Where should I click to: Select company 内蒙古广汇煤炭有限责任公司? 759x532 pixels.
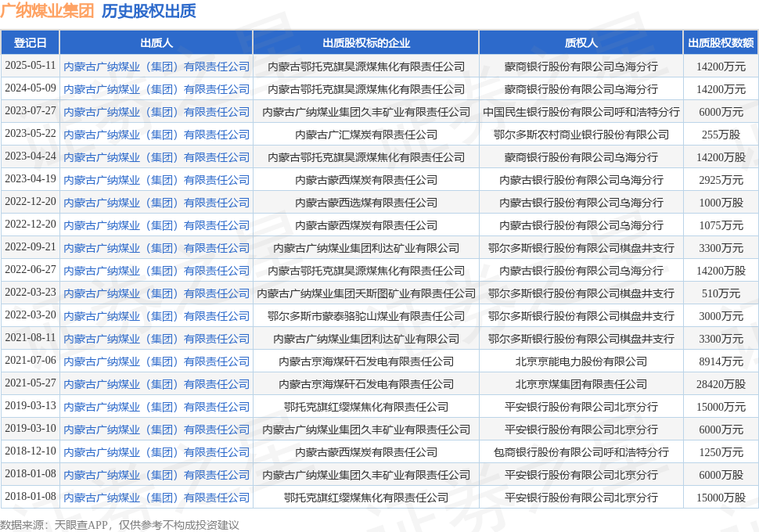[366, 135]
